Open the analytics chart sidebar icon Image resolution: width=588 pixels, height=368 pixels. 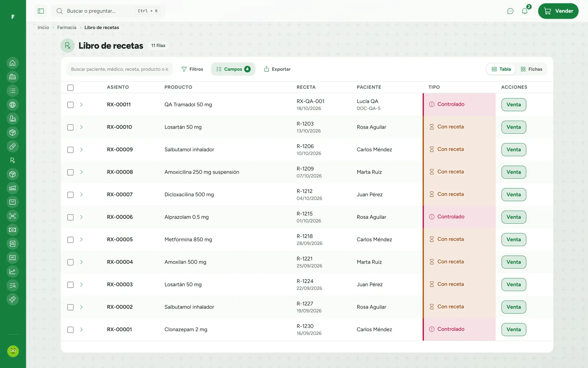pyautogui.click(x=12, y=272)
